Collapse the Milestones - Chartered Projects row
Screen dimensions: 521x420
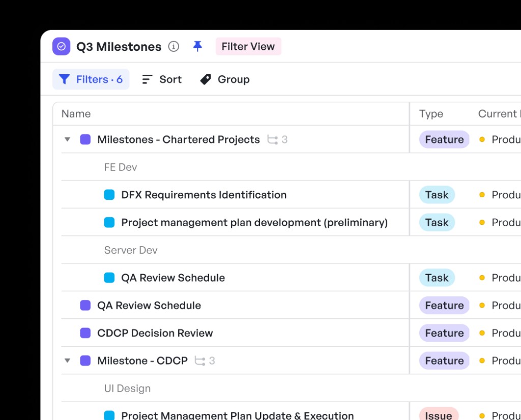(x=68, y=139)
